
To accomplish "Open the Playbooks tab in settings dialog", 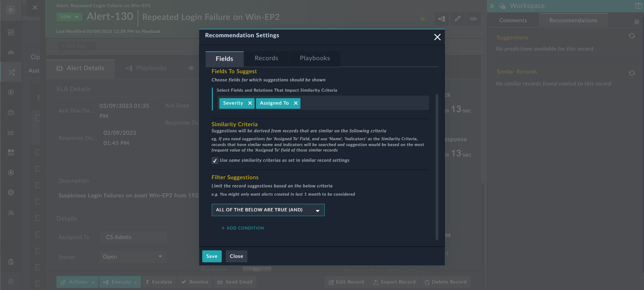I will click(x=315, y=58).
